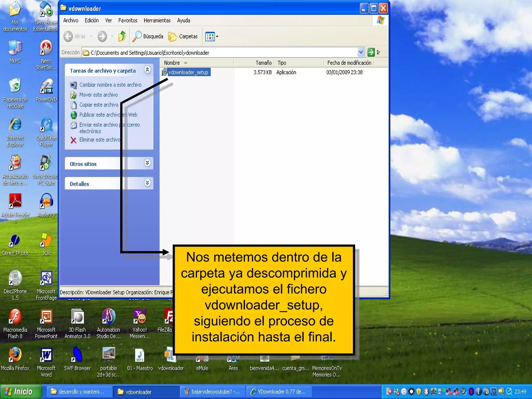
Task: Open the Disc2Phone 1.5 shortcut
Action: click(x=15, y=285)
